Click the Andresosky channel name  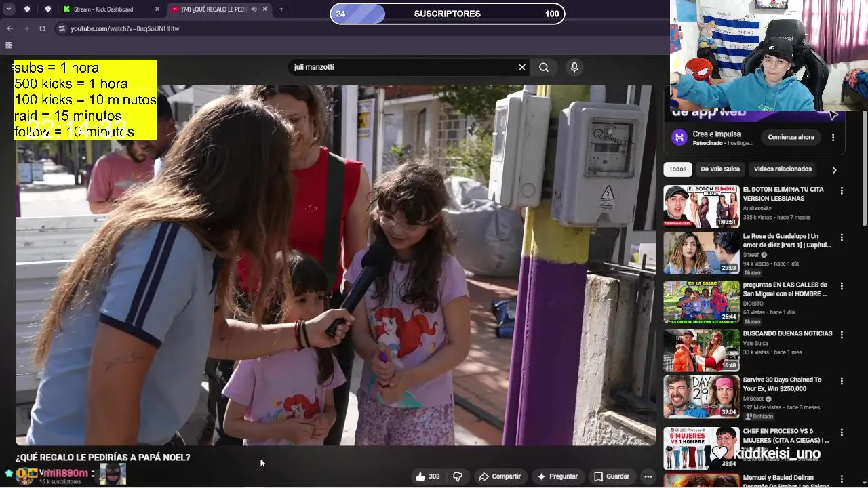coord(757,208)
